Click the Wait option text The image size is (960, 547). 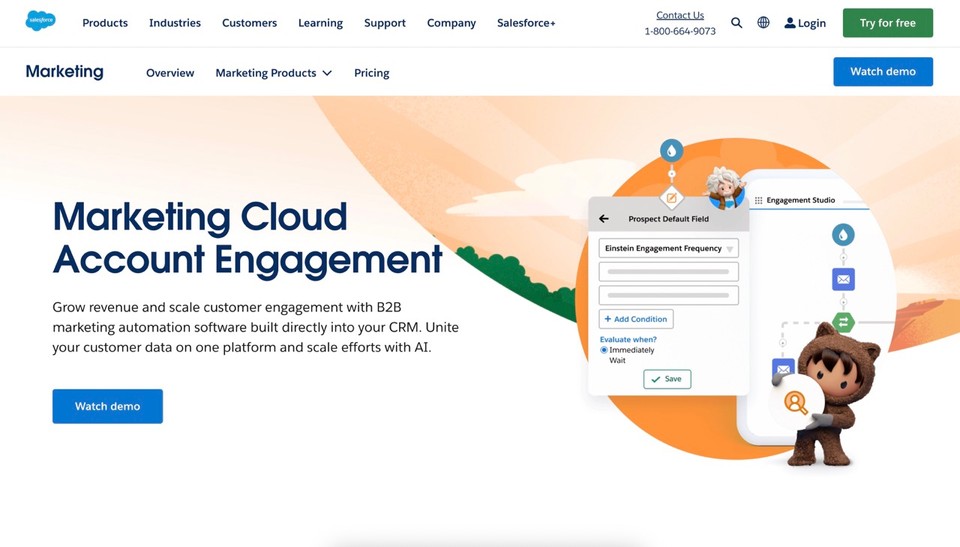[x=617, y=360]
